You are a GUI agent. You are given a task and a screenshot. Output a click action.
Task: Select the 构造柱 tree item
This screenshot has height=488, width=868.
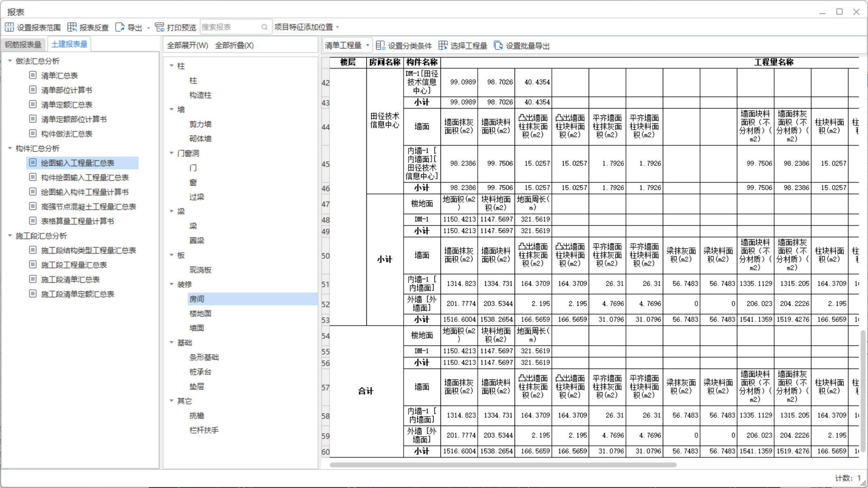point(200,95)
